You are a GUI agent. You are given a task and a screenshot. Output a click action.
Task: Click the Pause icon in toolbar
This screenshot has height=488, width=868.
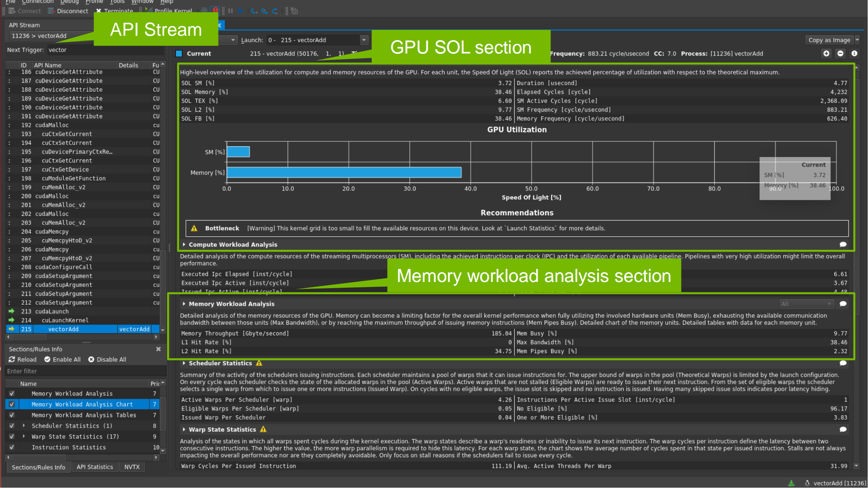(x=230, y=11)
